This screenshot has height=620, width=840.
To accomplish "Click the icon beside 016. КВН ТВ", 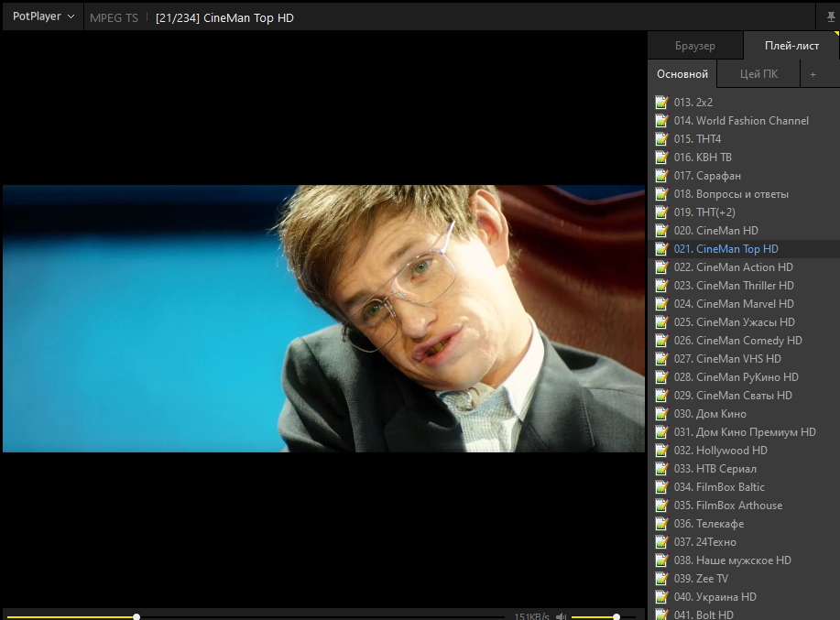I will [x=662, y=157].
